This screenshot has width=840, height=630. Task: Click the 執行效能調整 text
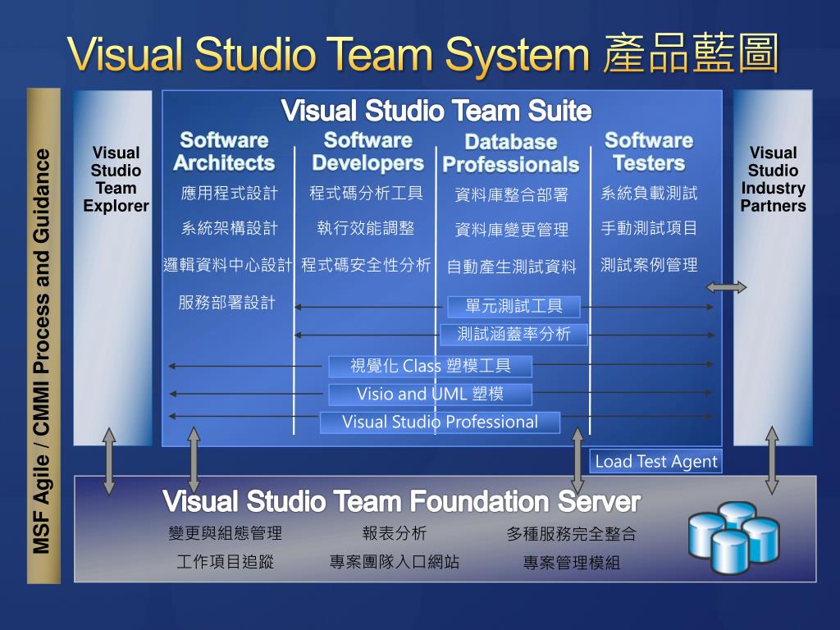tap(365, 228)
